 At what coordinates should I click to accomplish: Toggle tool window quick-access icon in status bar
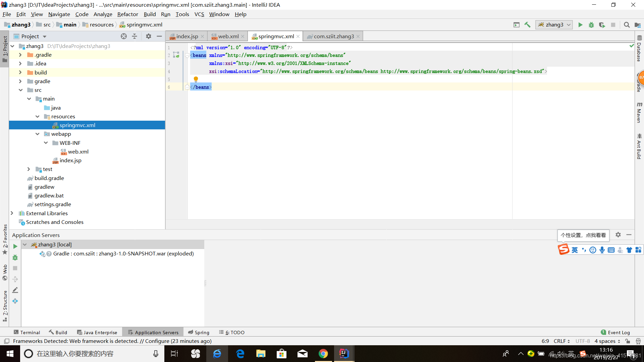pos(6,341)
